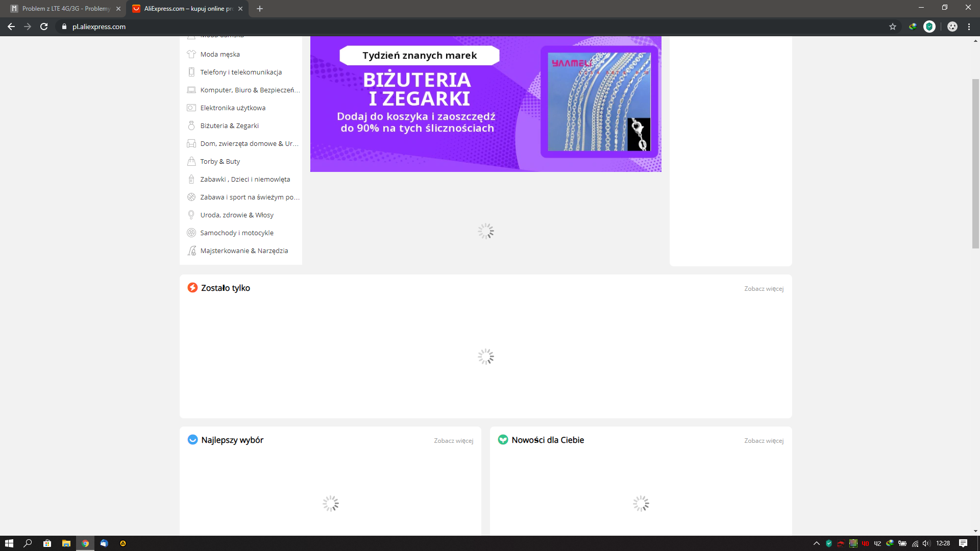Click the Samochody i motocykle wheel icon
The height and width of the screenshot is (551, 980).
(191, 233)
